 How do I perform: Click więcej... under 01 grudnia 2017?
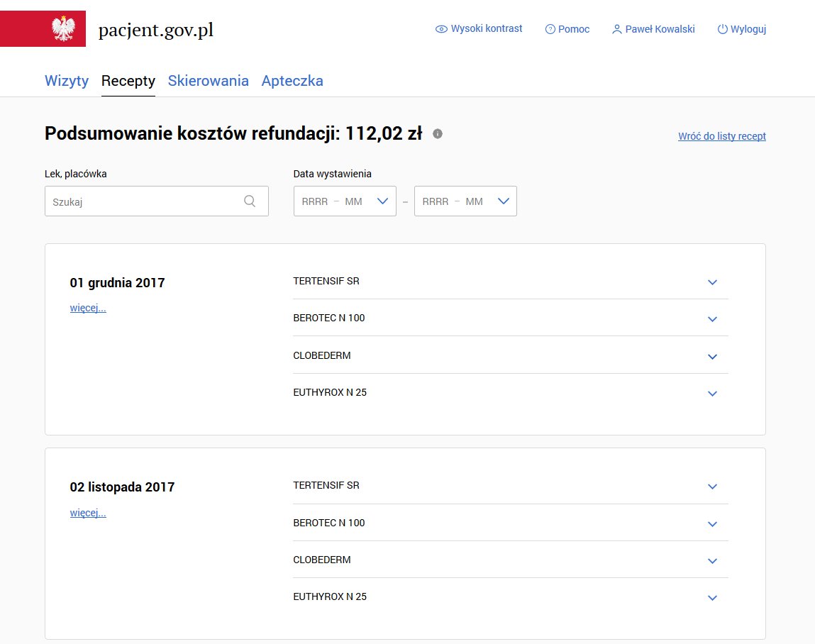tap(88, 308)
